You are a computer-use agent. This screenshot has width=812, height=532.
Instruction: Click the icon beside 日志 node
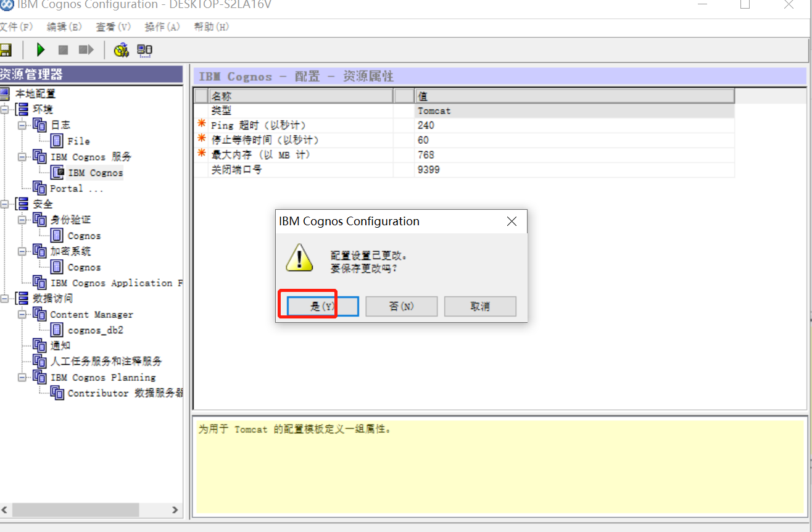[39, 125]
